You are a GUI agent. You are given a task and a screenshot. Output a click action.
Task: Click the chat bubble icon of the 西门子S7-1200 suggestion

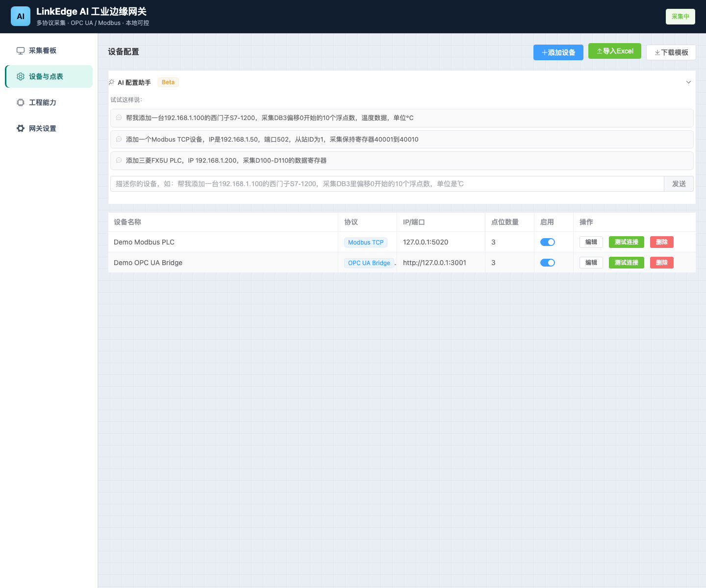(119, 118)
